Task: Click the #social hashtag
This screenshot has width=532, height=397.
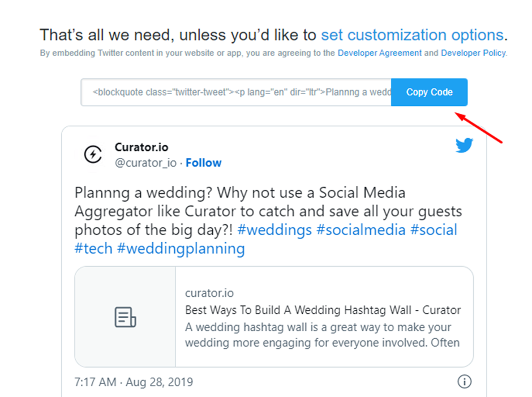Action: click(x=434, y=230)
